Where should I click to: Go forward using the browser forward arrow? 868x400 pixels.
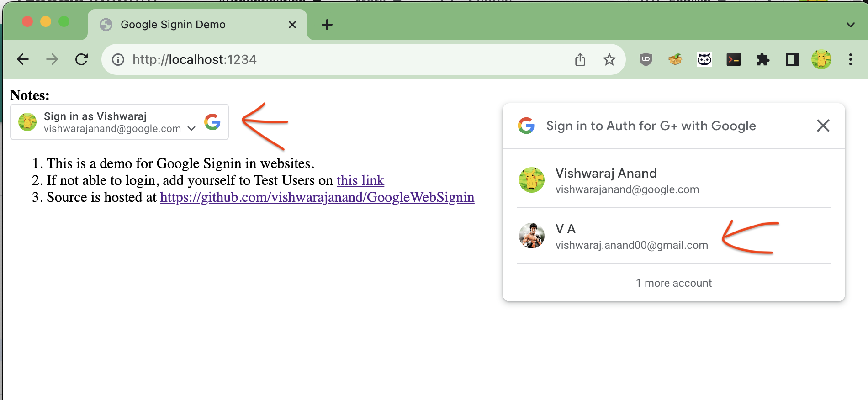point(52,59)
